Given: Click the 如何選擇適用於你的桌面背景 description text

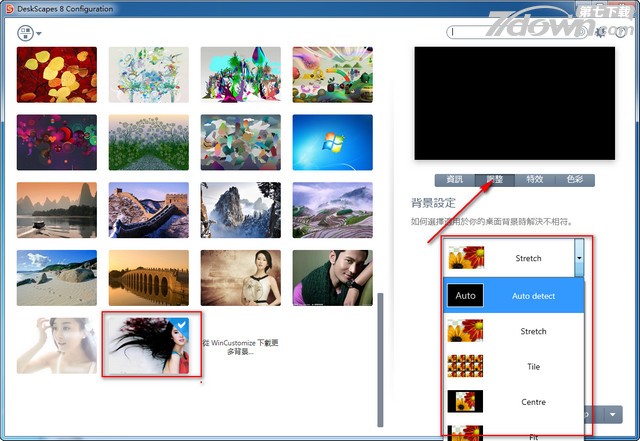Looking at the screenshot, I should coord(492,222).
